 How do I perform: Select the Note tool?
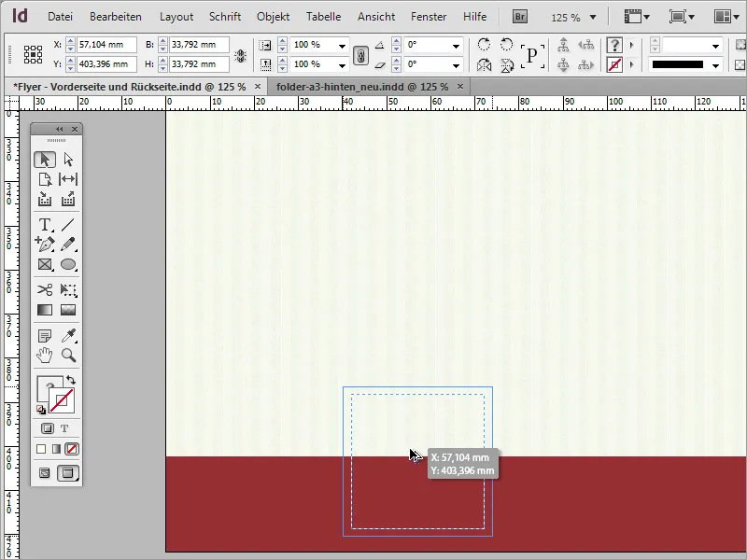coord(45,336)
